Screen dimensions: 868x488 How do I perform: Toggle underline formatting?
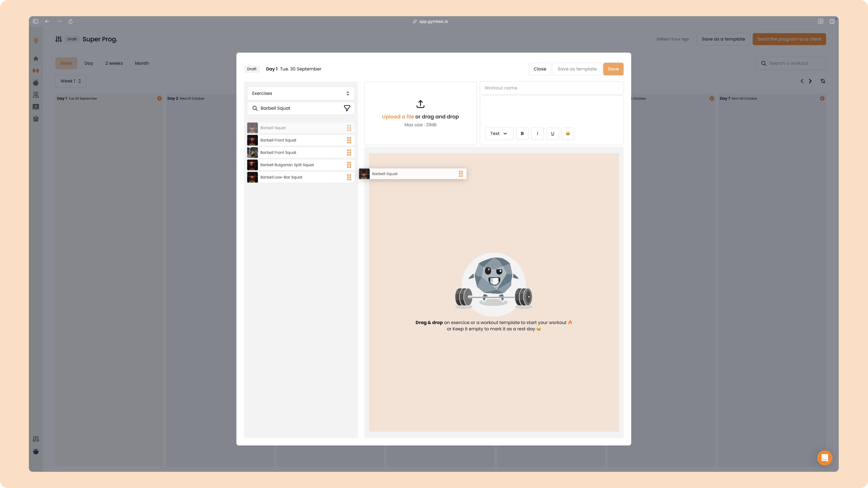click(x=553, y=133)
